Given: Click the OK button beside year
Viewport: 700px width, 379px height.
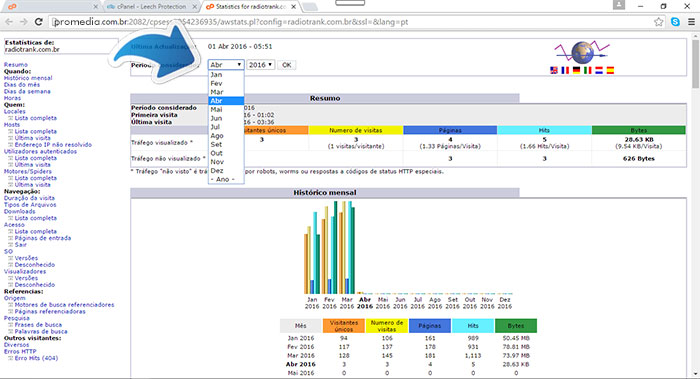Looking at the screenshot, I should click(x=287, y=65).
